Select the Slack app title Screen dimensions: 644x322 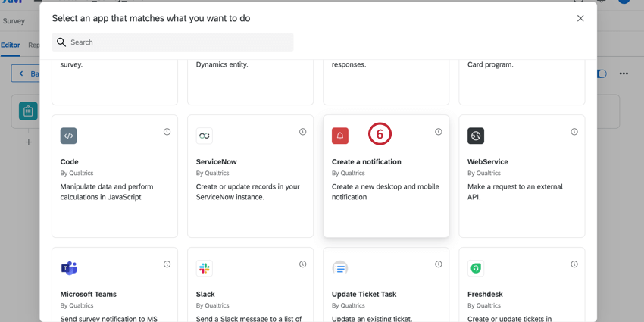(205, 295)
